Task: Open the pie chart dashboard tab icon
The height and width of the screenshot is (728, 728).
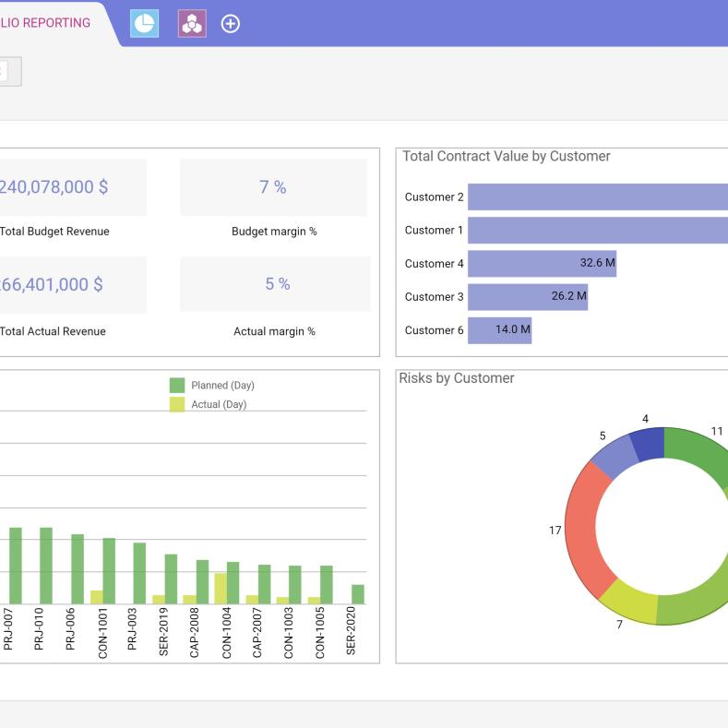Action: click(144, 24)
